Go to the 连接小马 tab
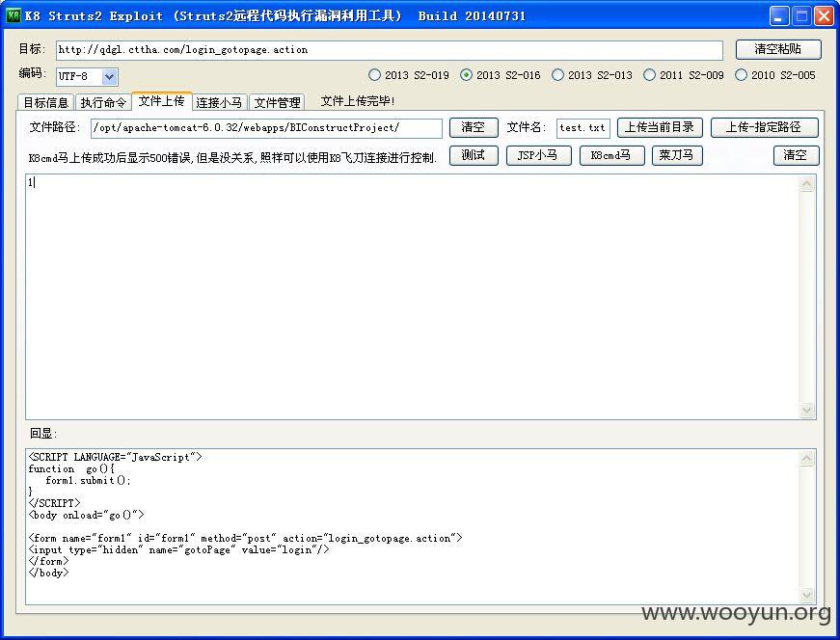 (x=219, y=102)
